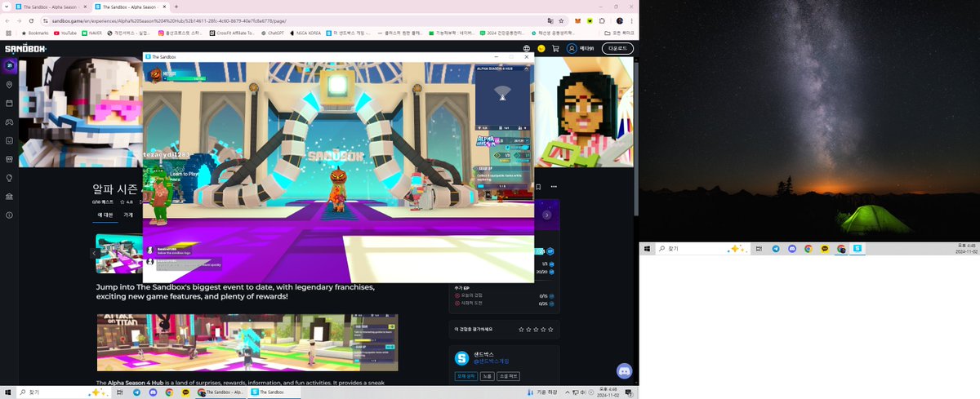Switch to the first Sandbox Alpha Season tab
Screen dimensions: 980x399
click(50, 7)
